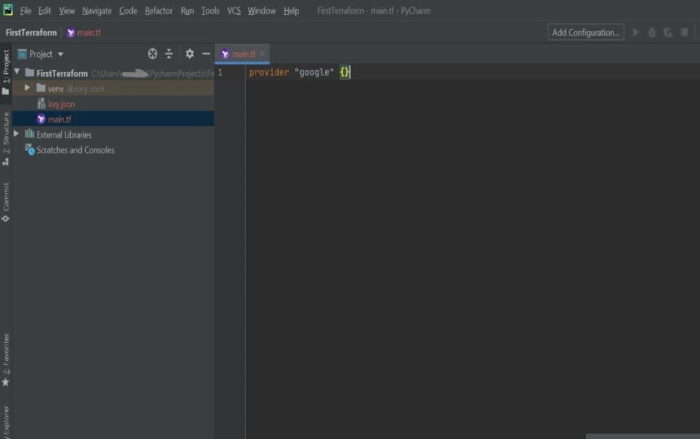The image size is (700, 439).
Task: Switch to the main.tf editor tab
Action: [242, 54]
